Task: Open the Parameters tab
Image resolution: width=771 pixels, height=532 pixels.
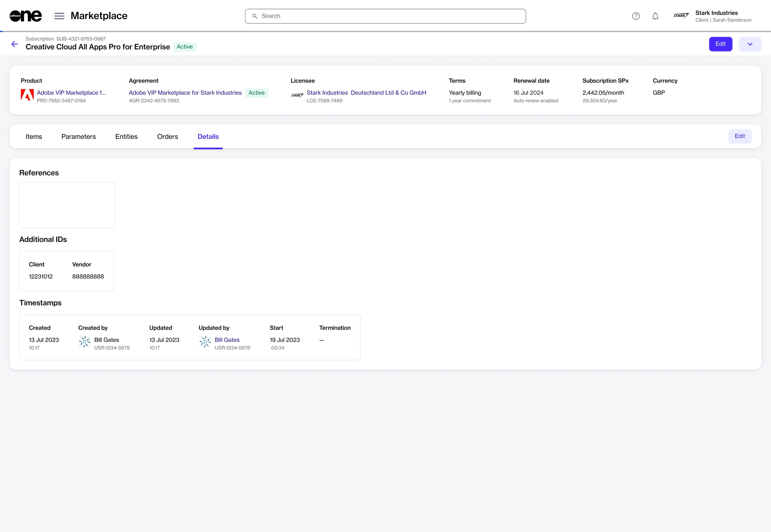Action: pyautogui.click(x=79, y=136)
